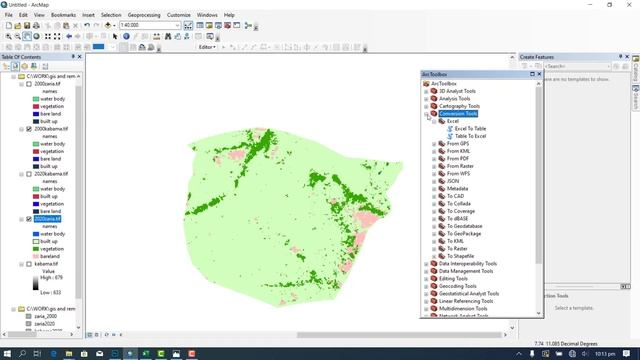
Task: Click the New map document icon
Action: pyautogui.click(x=9, y=26)
